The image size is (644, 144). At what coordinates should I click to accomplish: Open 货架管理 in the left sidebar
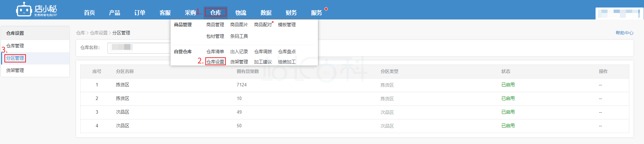(15, 70)
